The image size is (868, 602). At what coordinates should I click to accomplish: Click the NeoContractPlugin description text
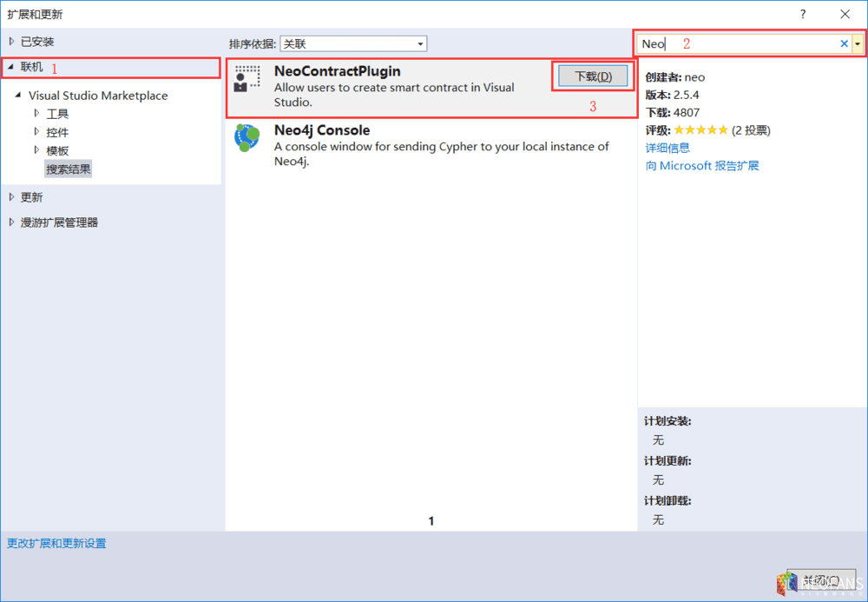[x=394, y=95]
